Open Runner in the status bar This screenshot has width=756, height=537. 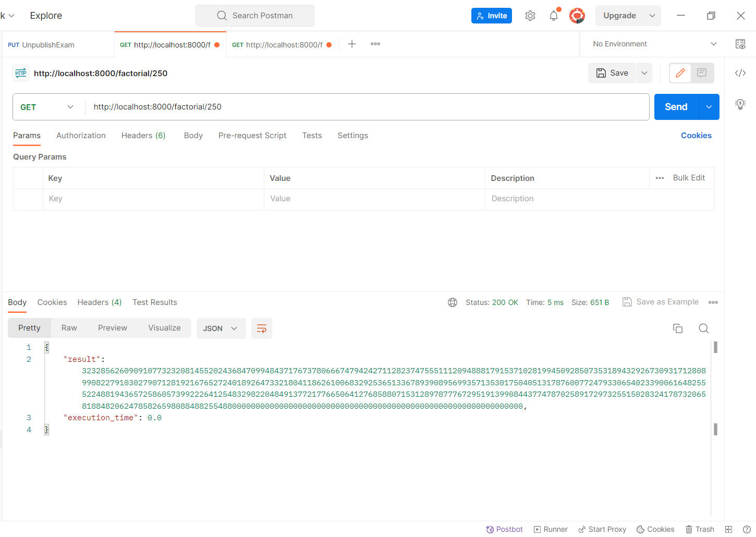point(551,529)
